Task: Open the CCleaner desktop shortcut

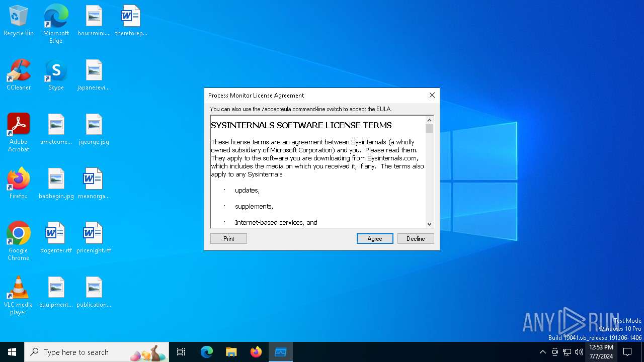Action: tap(19, 75)
